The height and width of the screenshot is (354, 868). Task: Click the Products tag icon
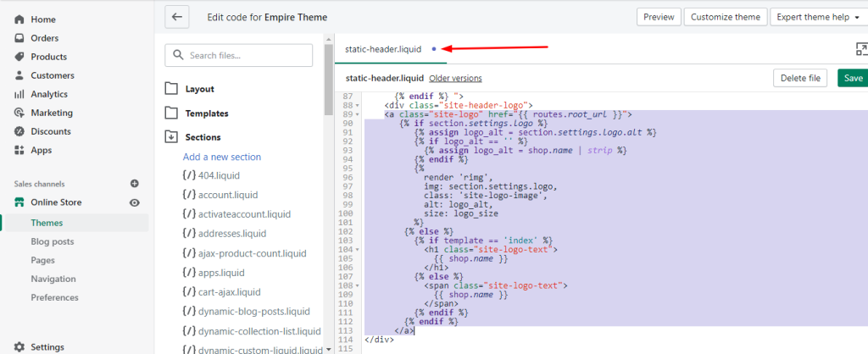(x=19, y=57)
